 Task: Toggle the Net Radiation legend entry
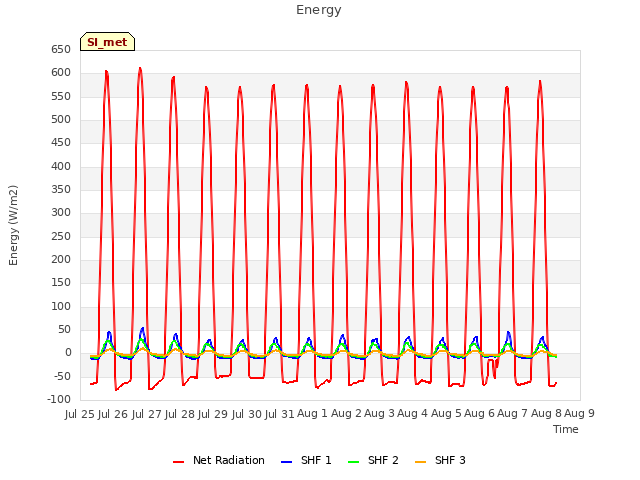pyautogui.click(x=219, y=460)
